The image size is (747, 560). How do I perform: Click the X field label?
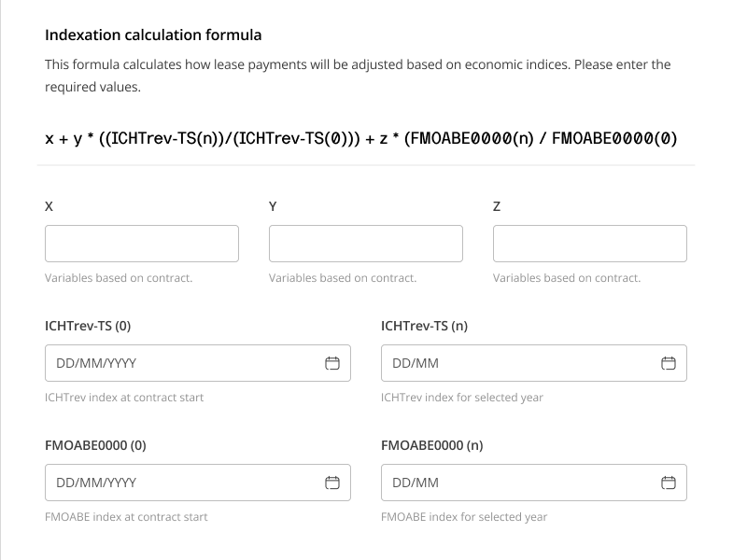pos(49,206)
